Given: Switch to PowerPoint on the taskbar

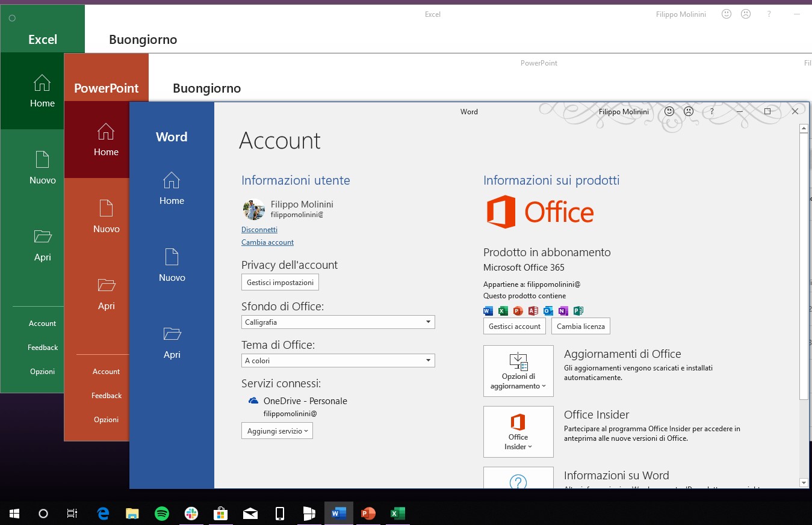Looking at the screenshot, I should click(368, 514).
